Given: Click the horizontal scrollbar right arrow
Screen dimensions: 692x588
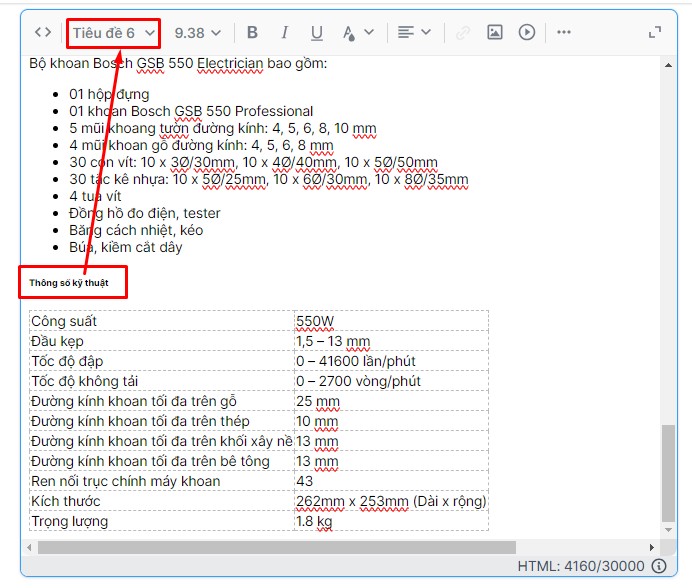Looking at the screenshot, I should click(652, 547).
